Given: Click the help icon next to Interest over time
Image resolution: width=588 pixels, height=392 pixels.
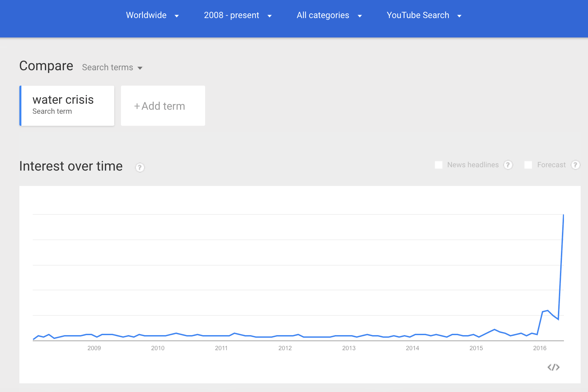Looking at the screenshot, I should click(x=140, y=167).
